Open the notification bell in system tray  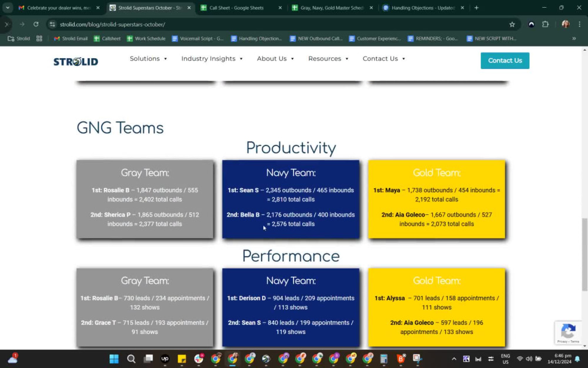pyautogui.click(x=577, y=359)
